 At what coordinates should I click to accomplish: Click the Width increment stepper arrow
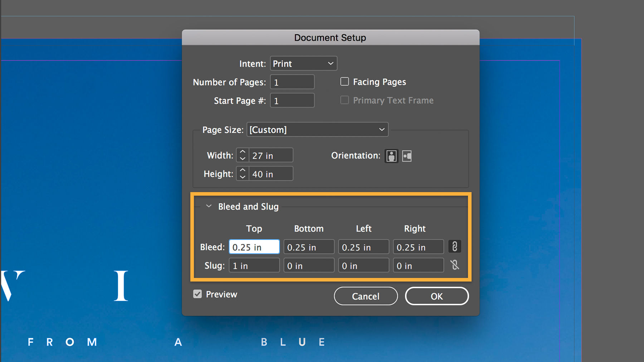click(242, 152)
